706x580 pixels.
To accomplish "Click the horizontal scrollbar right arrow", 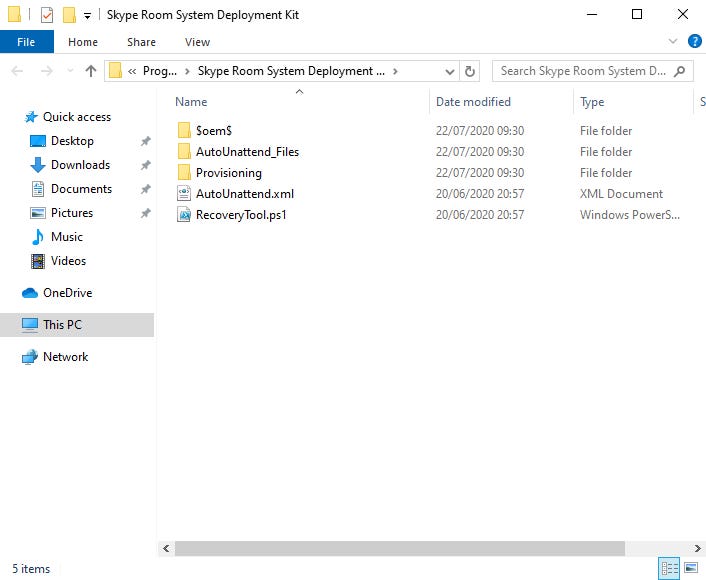I will 697,548.
